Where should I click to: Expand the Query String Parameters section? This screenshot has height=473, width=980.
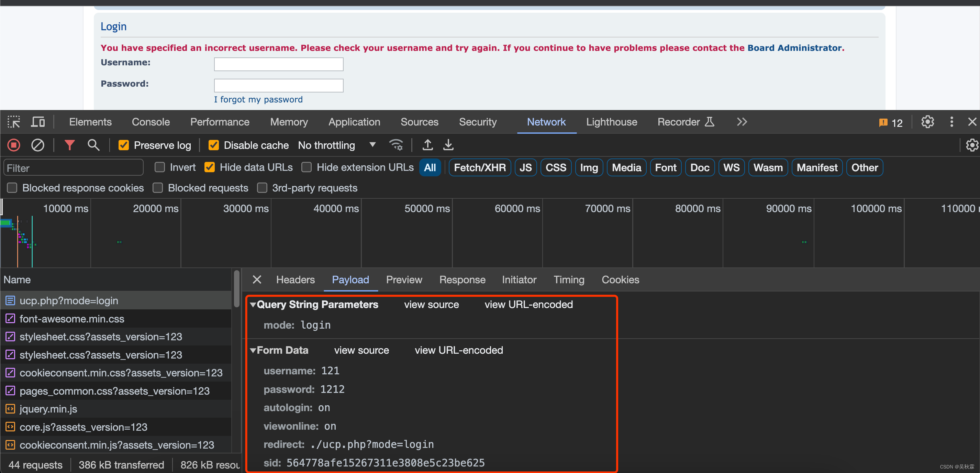[x=253, y=304]
